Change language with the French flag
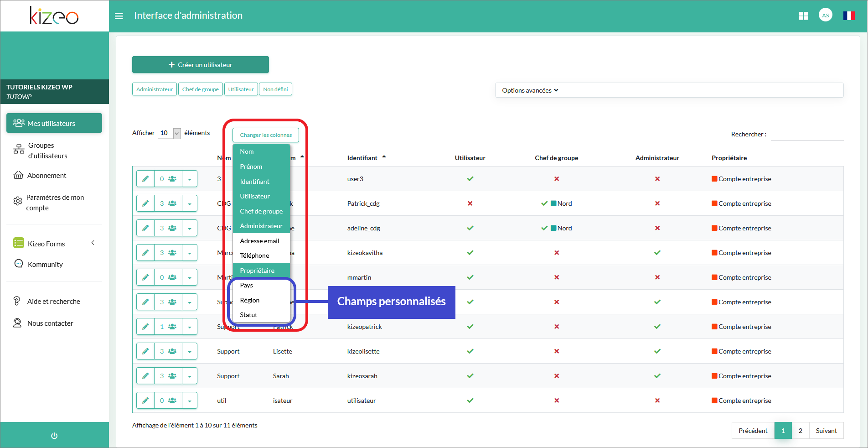Viewport: 868px width, 448px height. 849,16
